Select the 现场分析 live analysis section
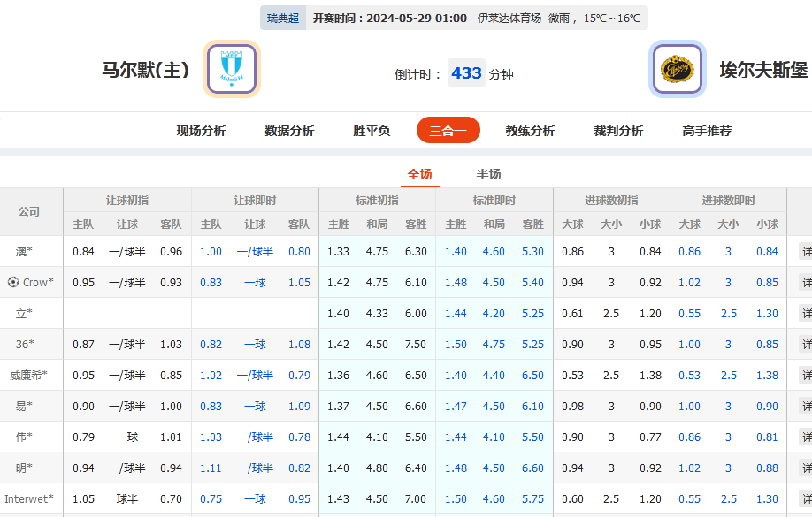 (200, 130)
